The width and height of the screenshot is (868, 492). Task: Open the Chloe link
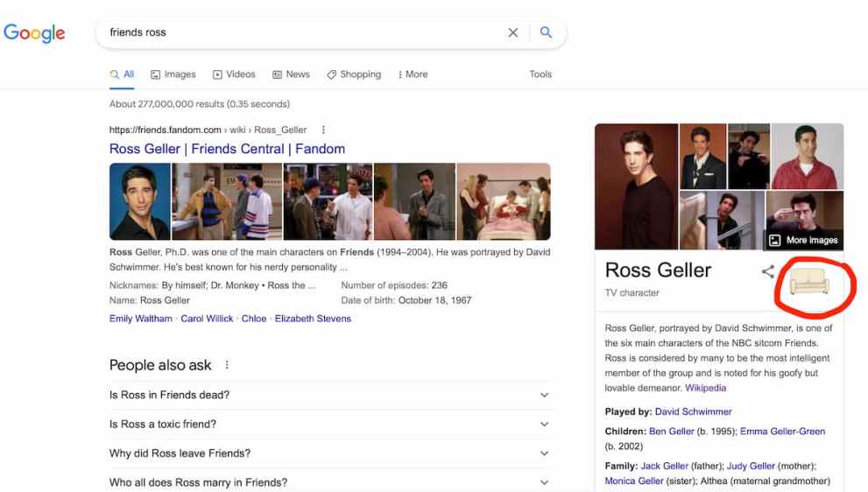[x=254, y=318]
